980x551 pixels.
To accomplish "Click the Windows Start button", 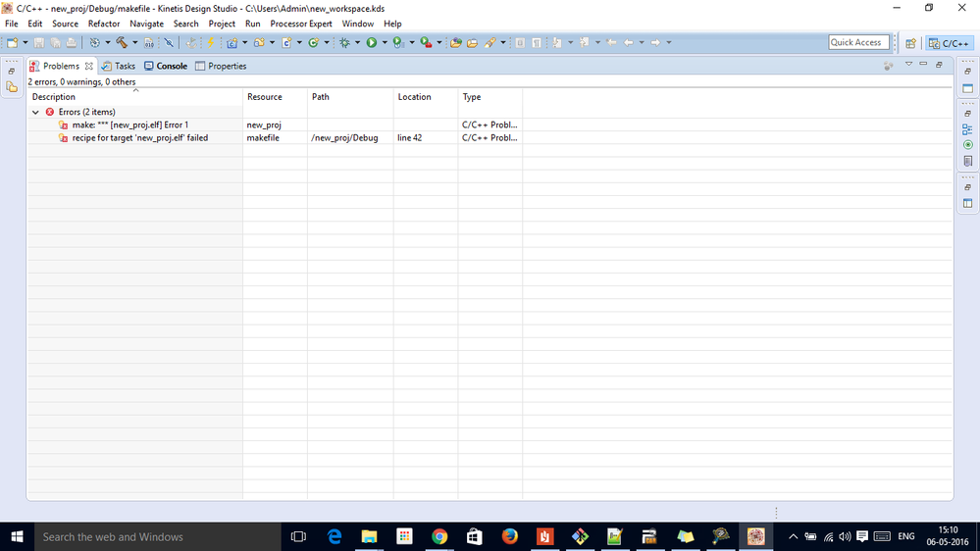I will (17, 536).
